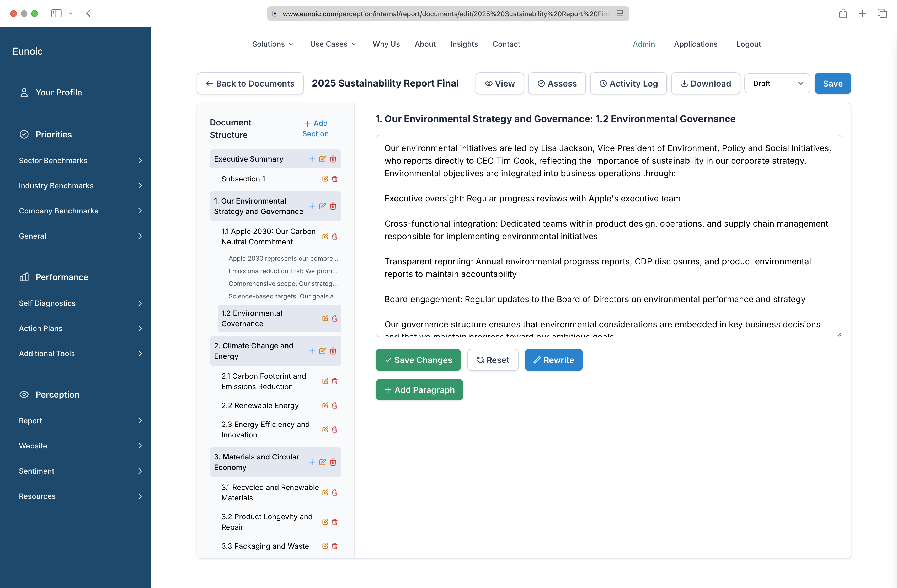Edit 1.2 Environmental Governance pencil icon

tap(325, 318)
